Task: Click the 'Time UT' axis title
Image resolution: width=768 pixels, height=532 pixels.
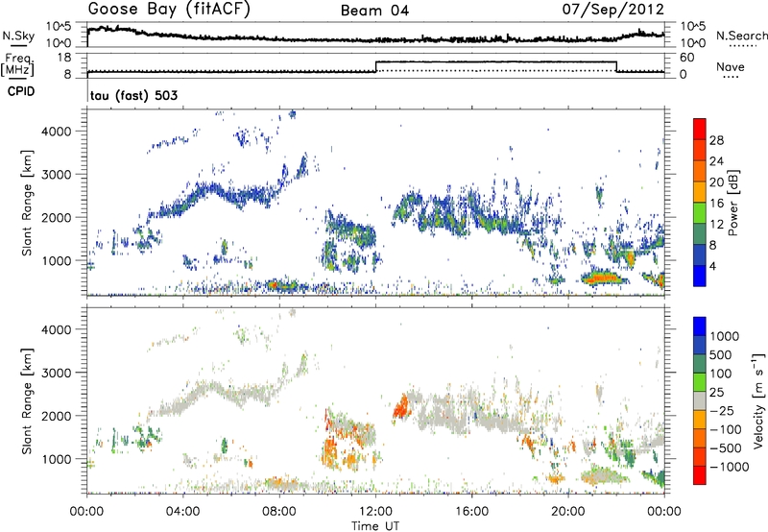Action: (375, 526)
